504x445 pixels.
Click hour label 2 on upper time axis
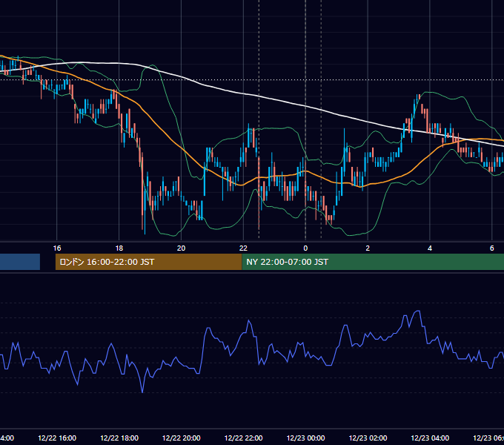368,248
